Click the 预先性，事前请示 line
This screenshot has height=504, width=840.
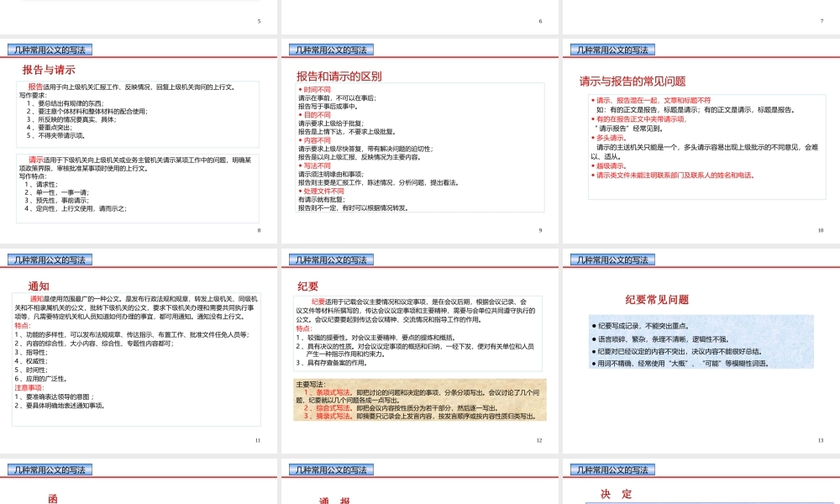(x=57, y=200)
